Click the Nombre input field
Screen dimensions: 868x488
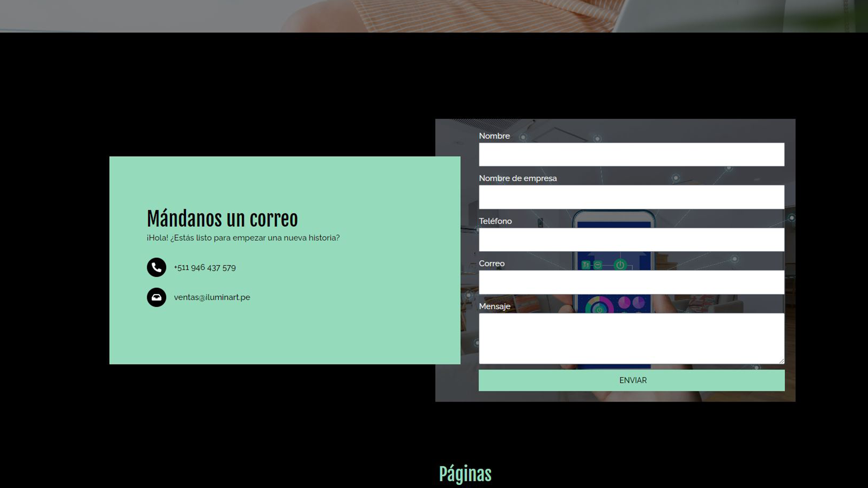(x=631, y=155)
